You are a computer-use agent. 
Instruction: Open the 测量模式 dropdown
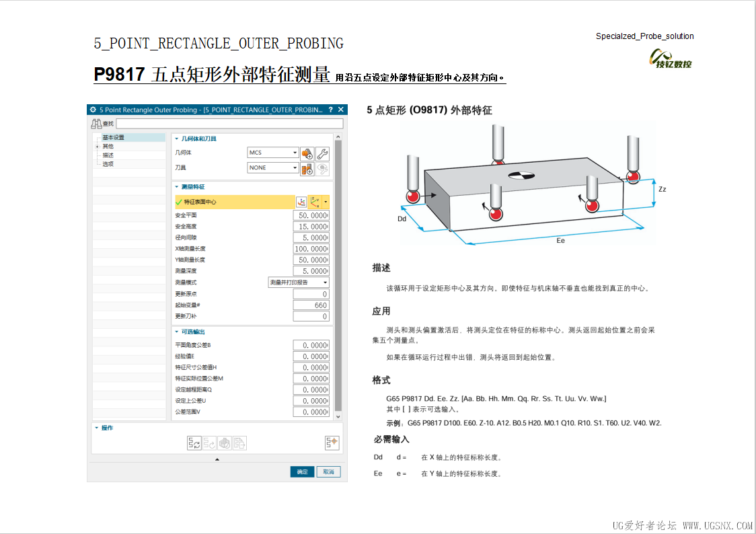click(x=299, y=282)
